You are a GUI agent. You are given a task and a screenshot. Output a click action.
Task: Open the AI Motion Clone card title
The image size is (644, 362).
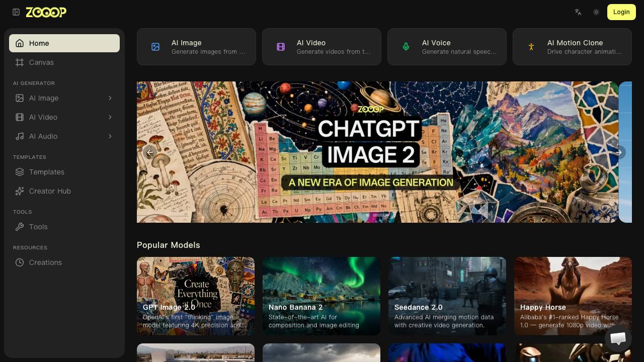pyautogui.click(x=575, y=43)
